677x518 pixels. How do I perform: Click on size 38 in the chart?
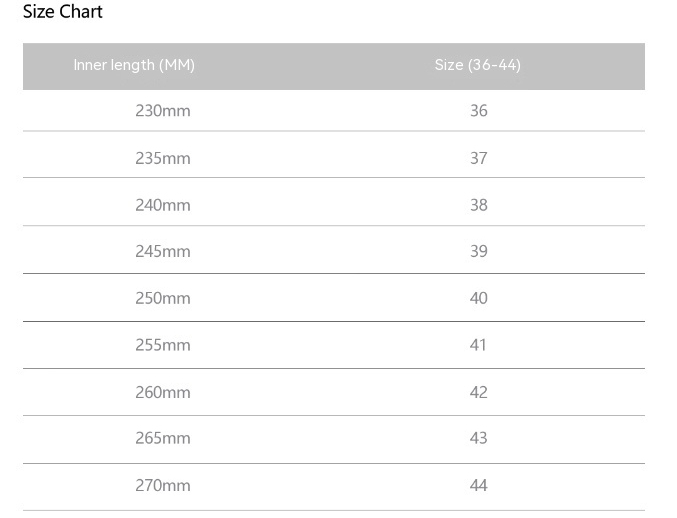[x=479, y=205]
